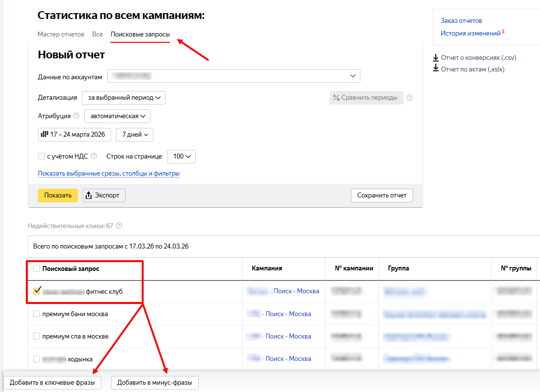
Task: Toggle the 'Поисковый запрос' select-all checkbox
Action: 37,268
